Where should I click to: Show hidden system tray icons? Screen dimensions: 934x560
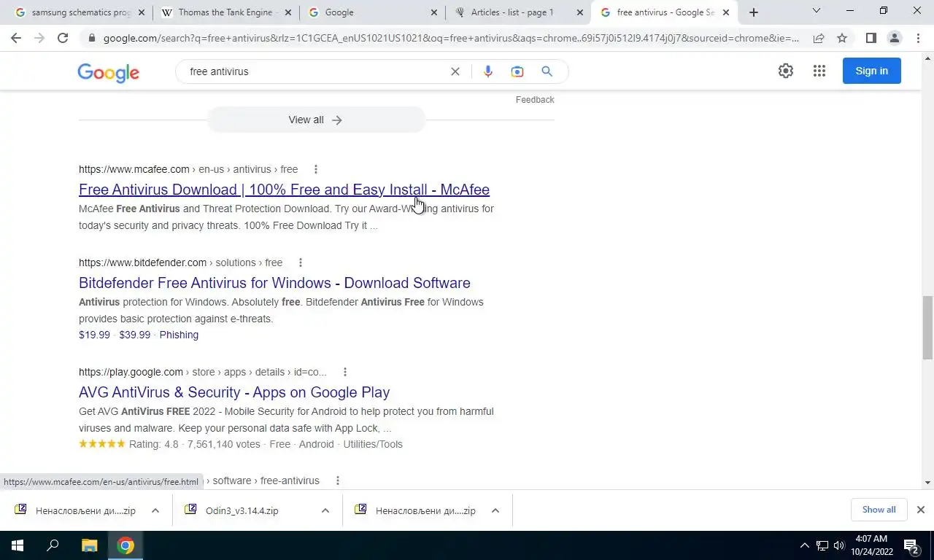click(804, 545)
